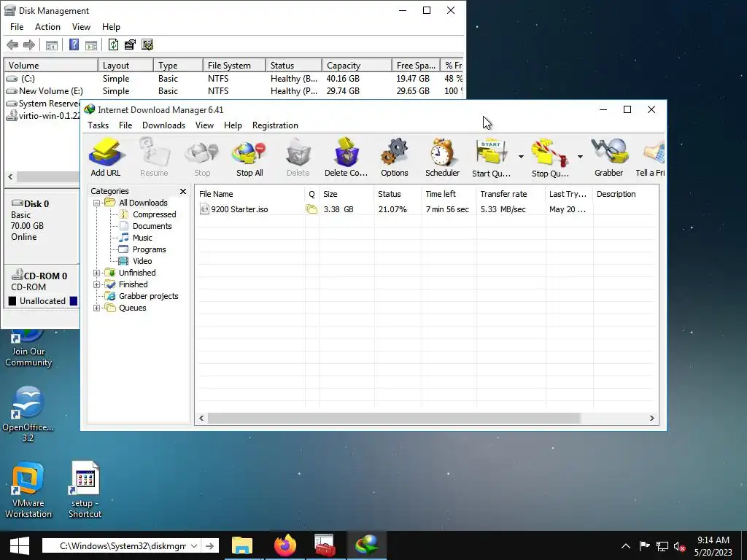
Task: Click the Stop Queue icon
Action: click(550, 157)
